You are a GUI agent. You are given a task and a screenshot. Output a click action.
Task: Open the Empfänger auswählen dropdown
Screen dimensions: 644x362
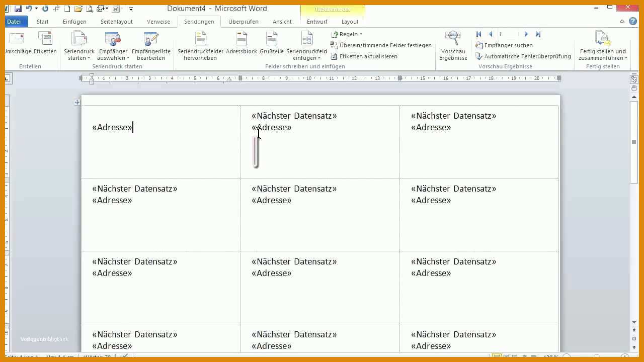[x=113, y=46]
